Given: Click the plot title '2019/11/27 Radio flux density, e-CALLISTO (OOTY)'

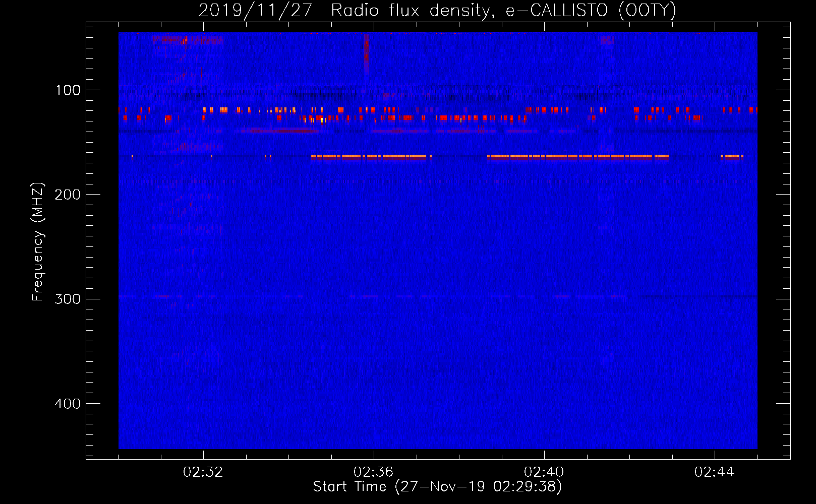Looking at the screenshot, I should pos(437,10).
